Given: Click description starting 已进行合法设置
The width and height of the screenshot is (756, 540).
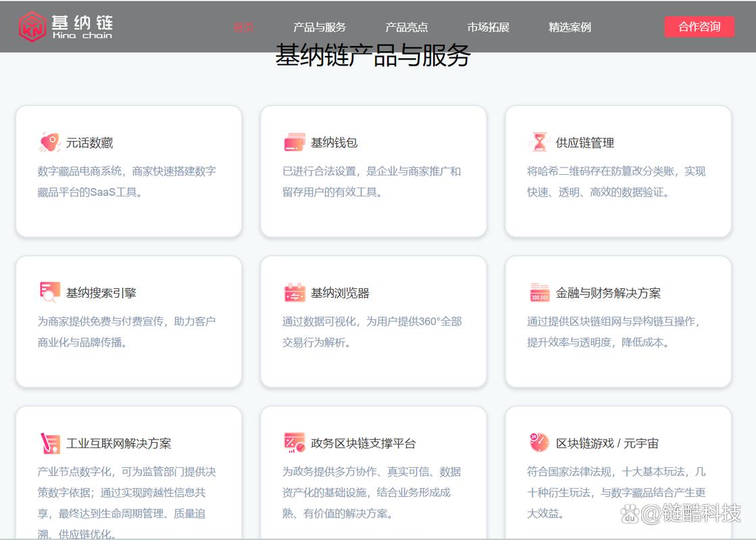Looking at the screenshot, I should click(372, 182).
